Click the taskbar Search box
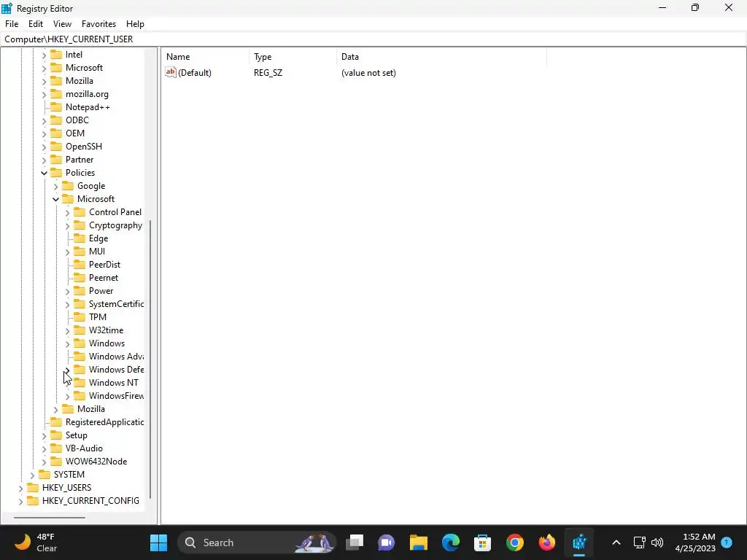The height and width of the screenshot is (560, 747). pos(258,542)
